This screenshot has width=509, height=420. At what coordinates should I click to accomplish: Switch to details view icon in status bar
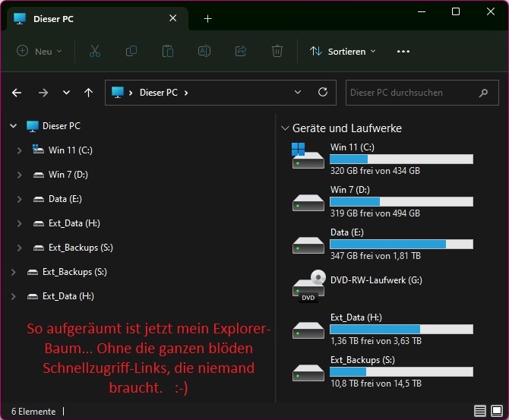pyautogui.click(x=480, y=411)
